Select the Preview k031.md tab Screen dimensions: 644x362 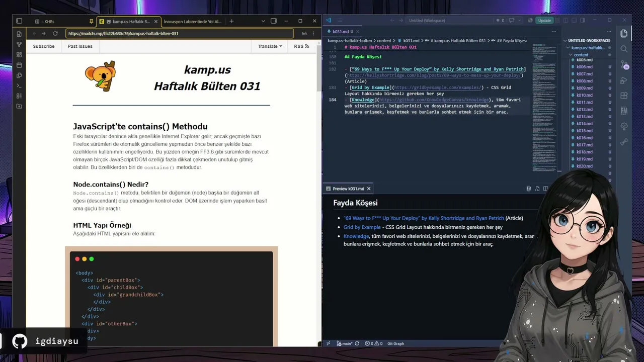[349, 189]
